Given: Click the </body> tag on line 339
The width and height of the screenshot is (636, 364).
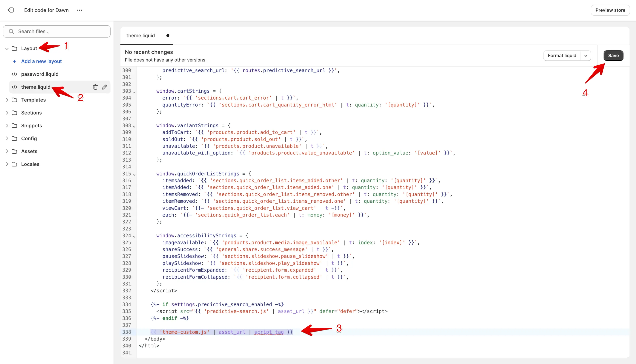Looking at the screenshot, I should (155, 339).
